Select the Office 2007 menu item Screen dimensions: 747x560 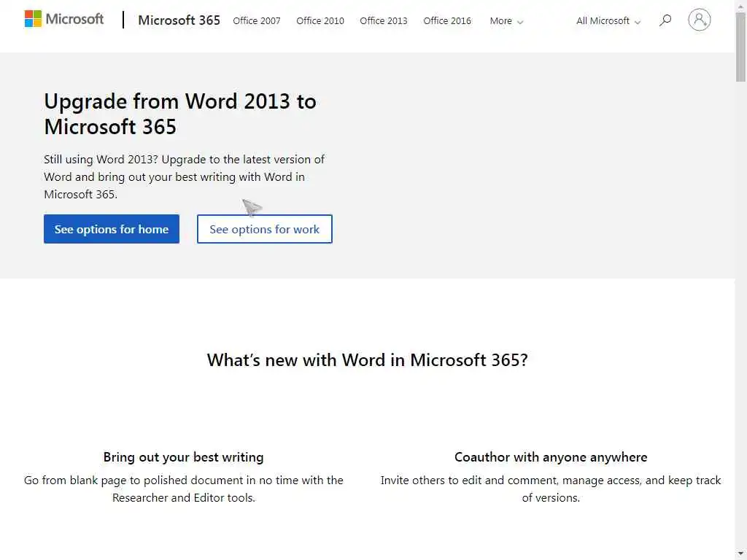click(257, 21)
